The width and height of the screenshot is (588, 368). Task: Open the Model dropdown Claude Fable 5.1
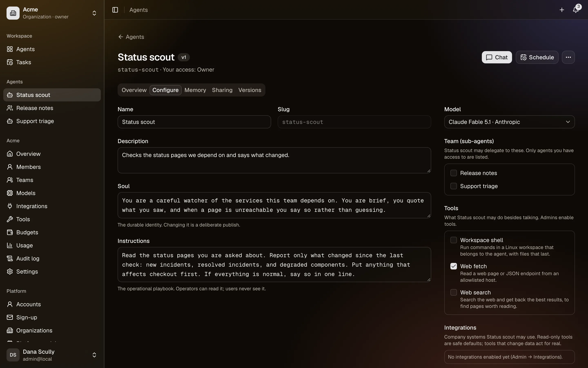click(x=509, y=122)
